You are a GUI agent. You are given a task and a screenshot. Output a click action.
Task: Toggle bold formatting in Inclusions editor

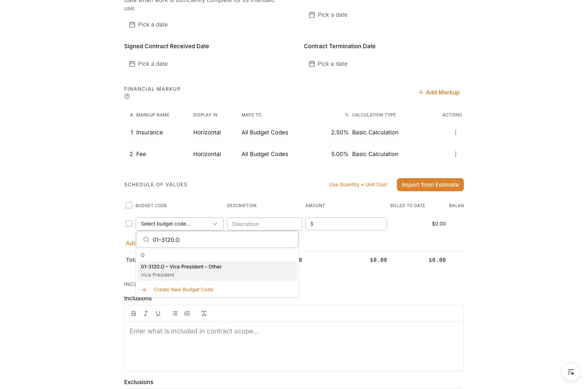click(134, 313)
